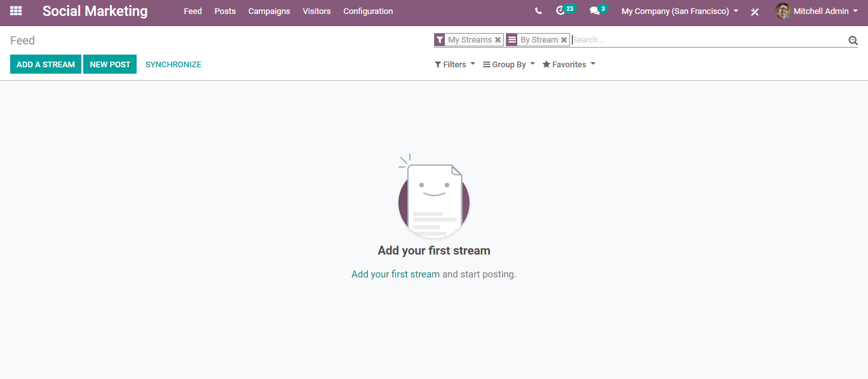868x379 pixels.
Task: Focus the Search input field
Action: [x=709, y=40]
